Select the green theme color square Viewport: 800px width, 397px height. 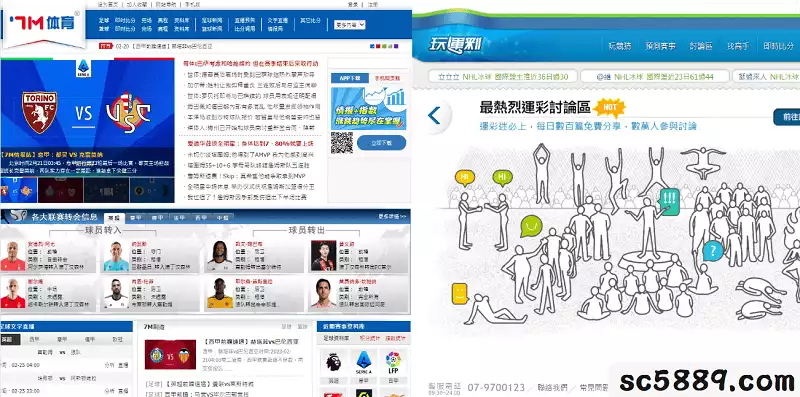(384, 46)
